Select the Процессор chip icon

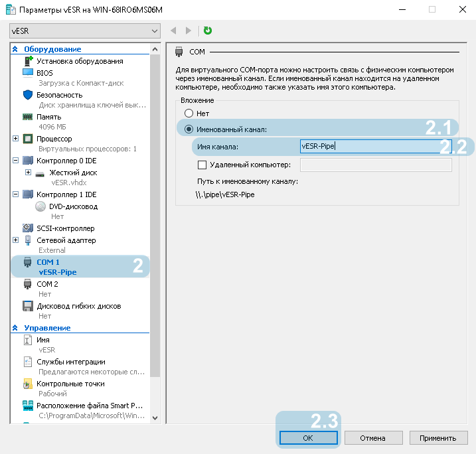click(28, 139)
